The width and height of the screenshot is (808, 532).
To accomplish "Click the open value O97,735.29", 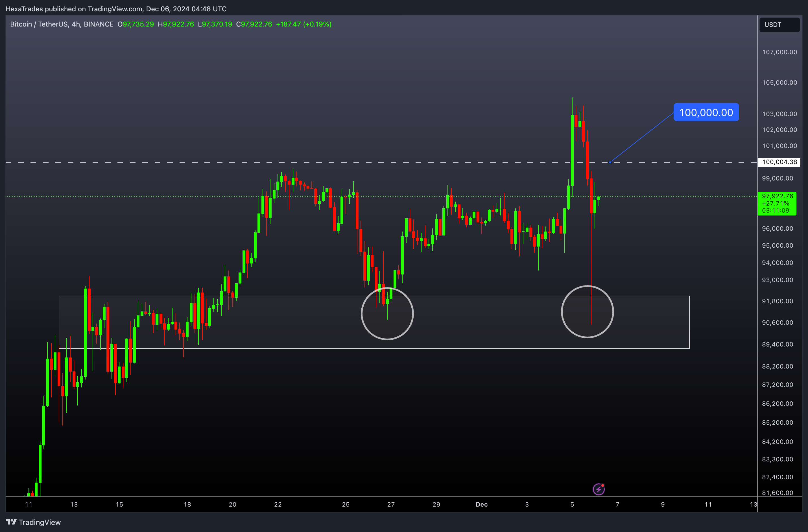I will 136,24.
